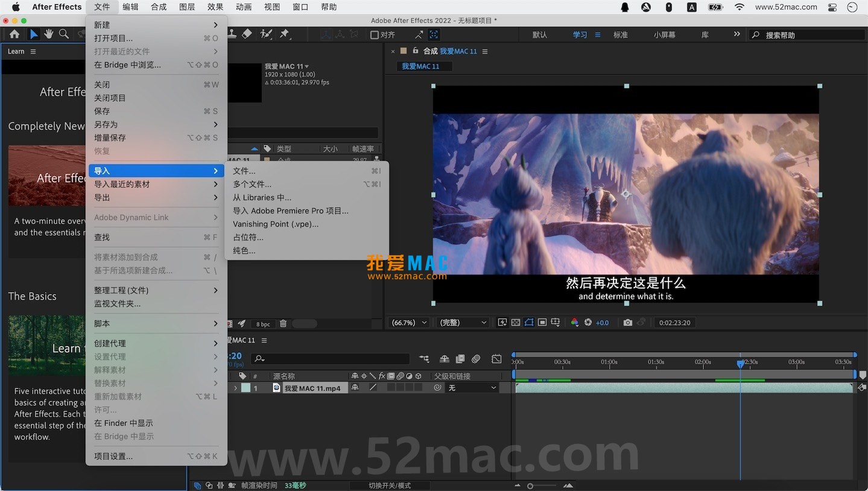
Task: Choose 保存 in the File menu
Action: coord(156,111)
